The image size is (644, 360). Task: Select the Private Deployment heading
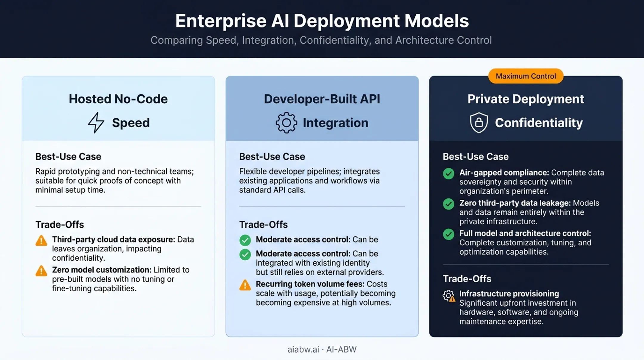pyautogui.click(x=526, y=99)
